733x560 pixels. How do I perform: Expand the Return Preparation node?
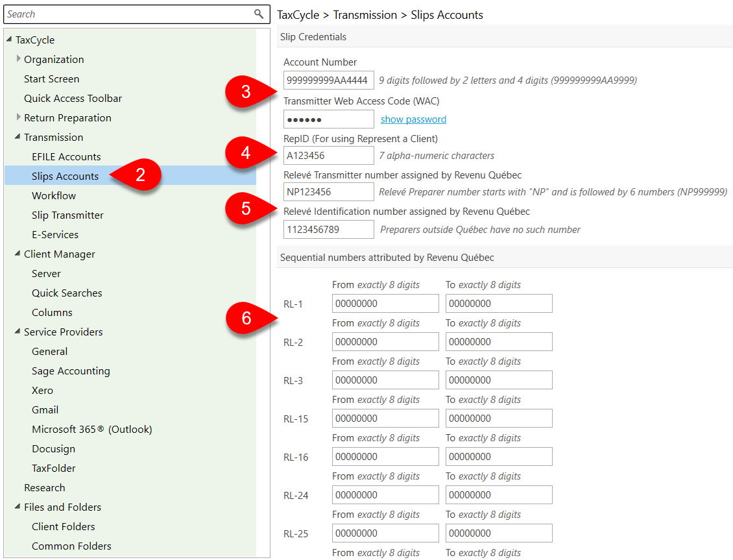click(18, 117)
